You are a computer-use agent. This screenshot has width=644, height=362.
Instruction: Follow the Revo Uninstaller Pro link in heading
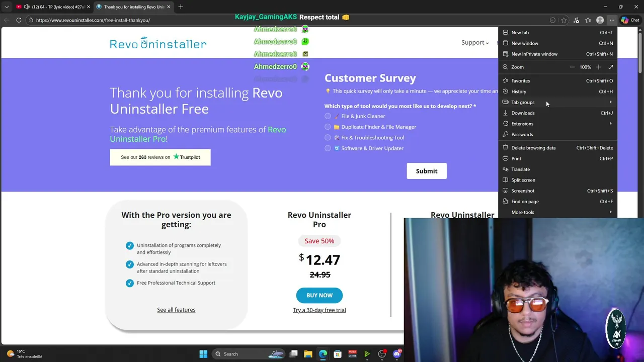[x=198, y=134]
